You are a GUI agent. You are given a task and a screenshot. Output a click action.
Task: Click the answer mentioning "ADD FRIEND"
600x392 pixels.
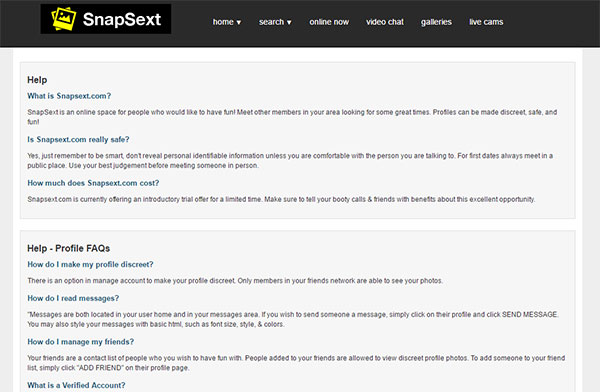pyautogui.click(x=296, y=363)
